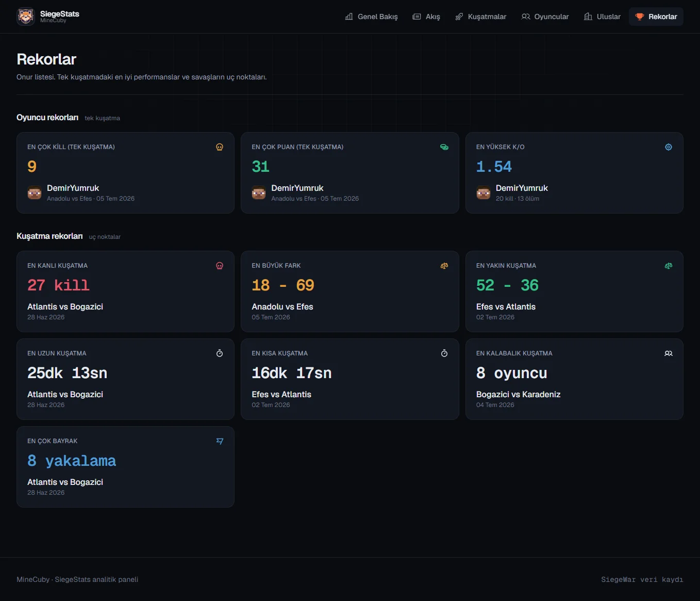This screenshot has height=601, width=700.
Task: Switch to the Oyuncular page
Action: tap(545, 17)
